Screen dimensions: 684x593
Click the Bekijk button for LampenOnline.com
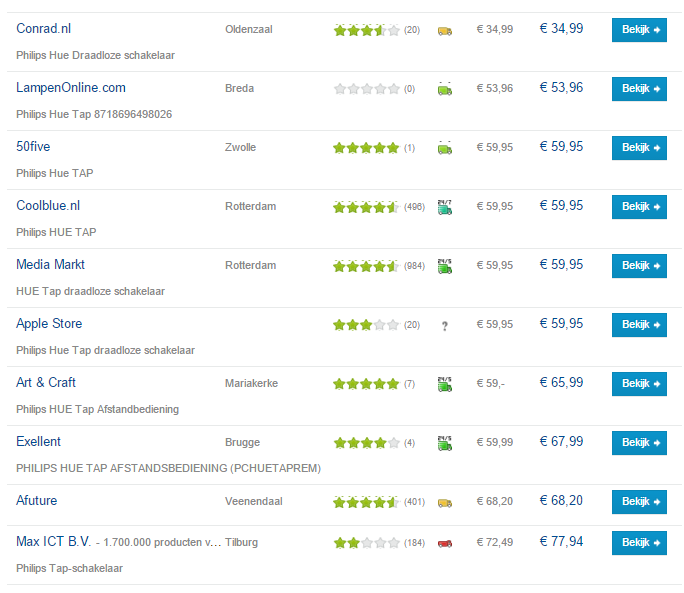(x=639, y=89)
